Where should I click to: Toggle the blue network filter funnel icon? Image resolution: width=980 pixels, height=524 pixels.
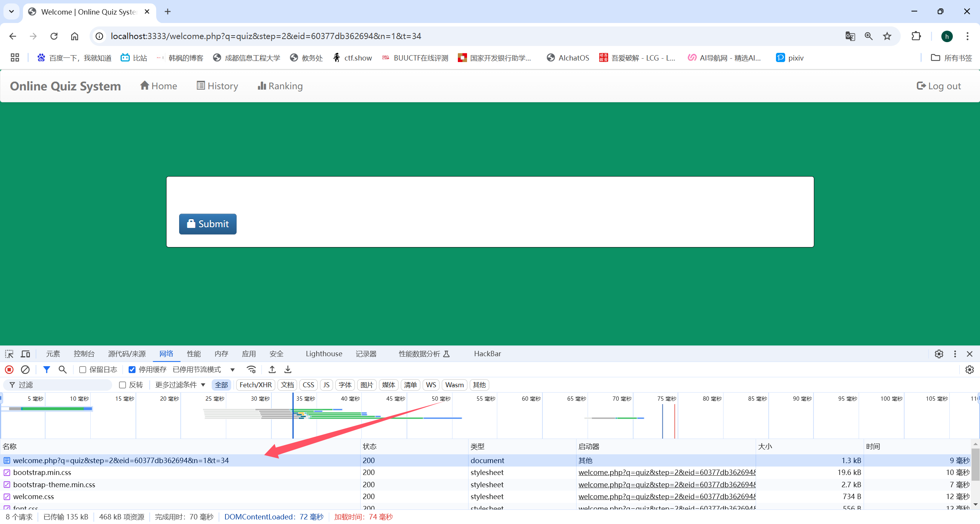point(47,370)
